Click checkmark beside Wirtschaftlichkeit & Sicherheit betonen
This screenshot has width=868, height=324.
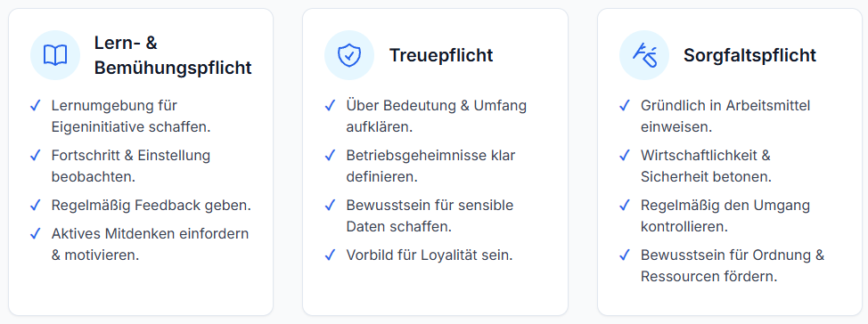[625, 156]
